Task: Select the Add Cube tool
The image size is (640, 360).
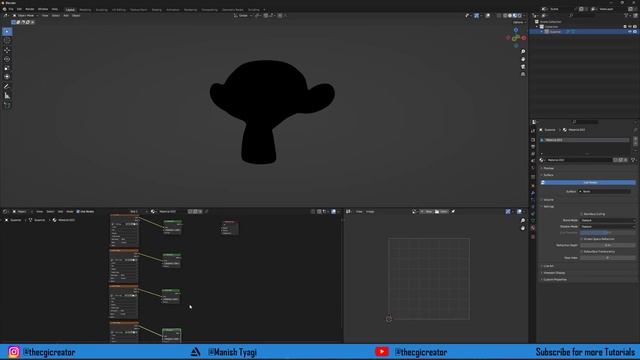Action: [7, 105]
